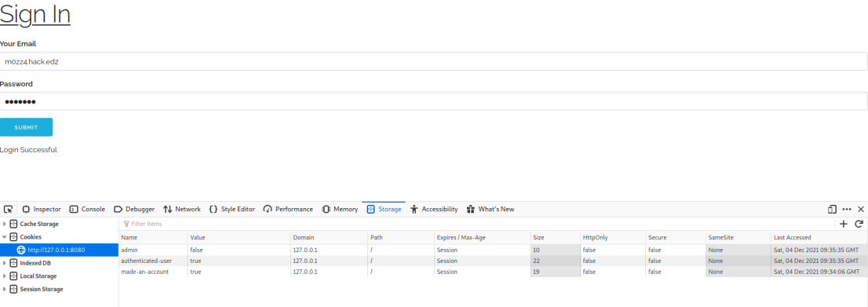This screenshot has height=307, width=868.
Task: Open the devtools three-dot options menu
Action: point(846,210)
